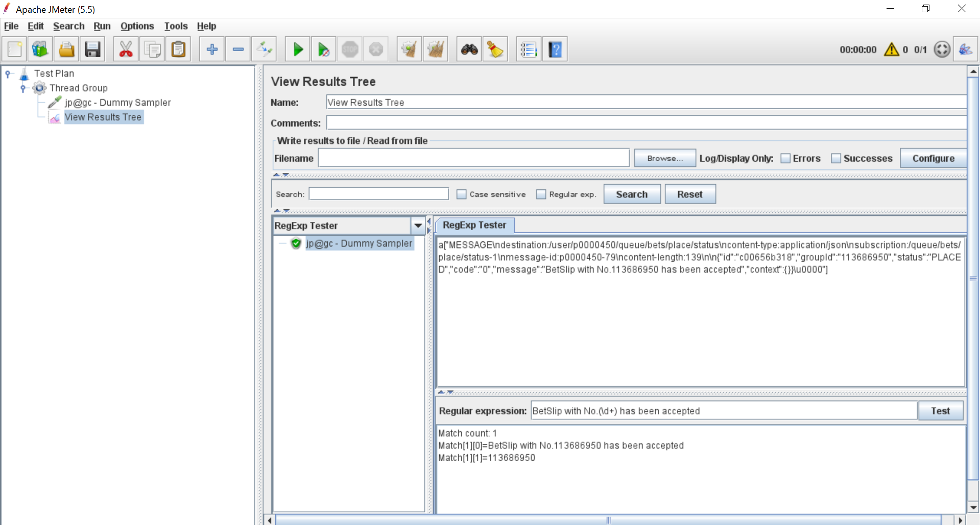Click the Filename input field
This screenshot has width=980, height=525.
[x=473, y=158]
